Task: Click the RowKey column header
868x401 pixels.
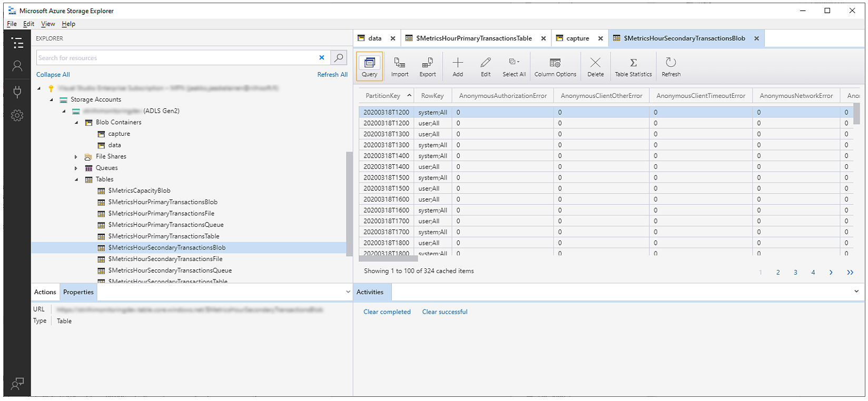Action: tap(432, 96)
